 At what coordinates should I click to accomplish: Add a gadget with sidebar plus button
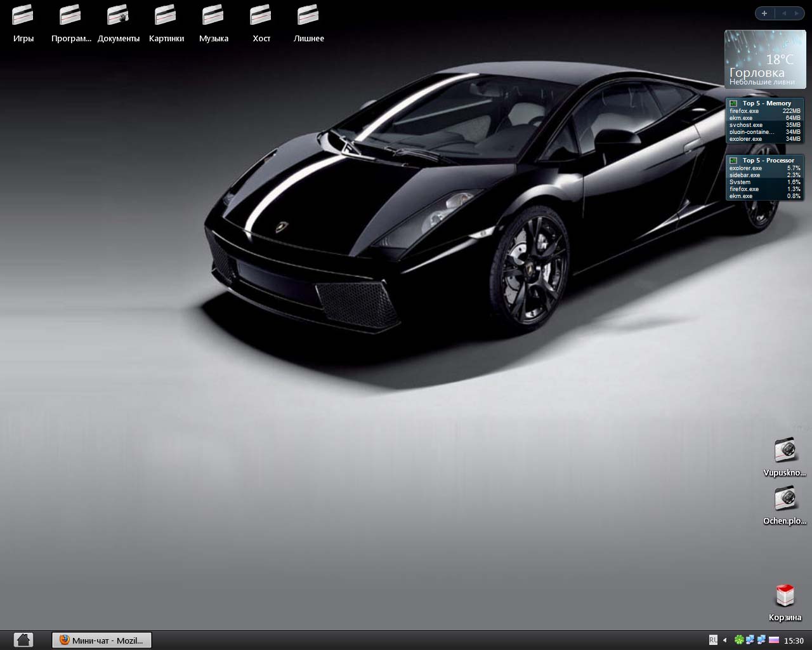click(764, 13)
